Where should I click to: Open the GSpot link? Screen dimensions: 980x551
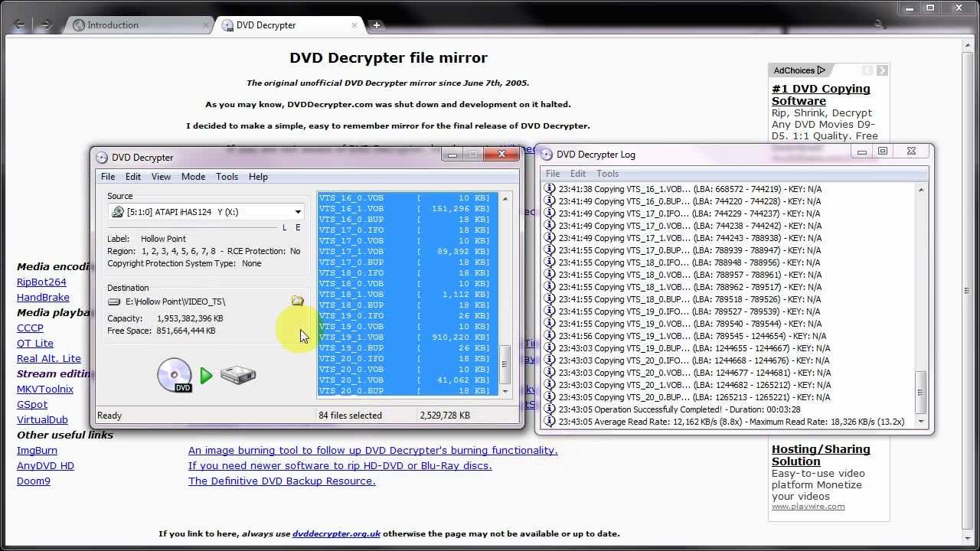pyautogui.click(x=32, y=405)
